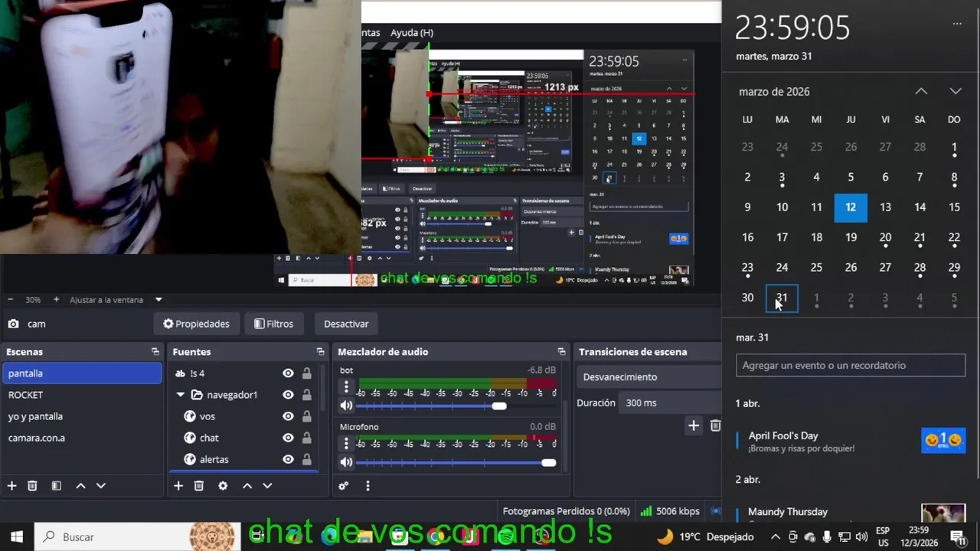The image size is (980, 551).
Task: Open audio mixer three-dot menu
Action: (x=367, y=486)
